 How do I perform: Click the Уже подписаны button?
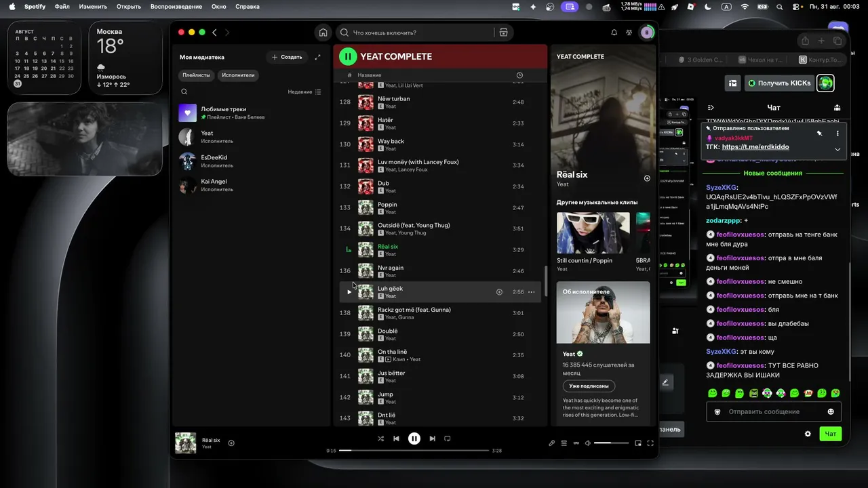589,386
